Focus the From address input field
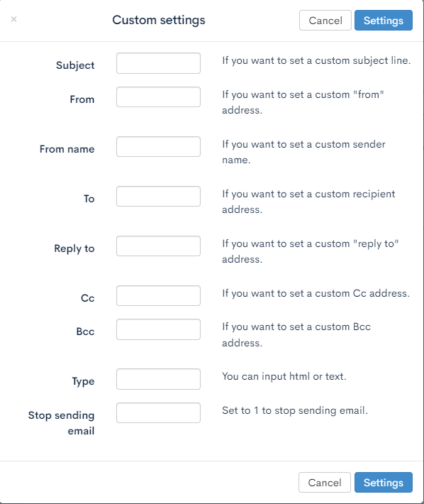Viewport: 424px width, 504px height. click(158, 97)
